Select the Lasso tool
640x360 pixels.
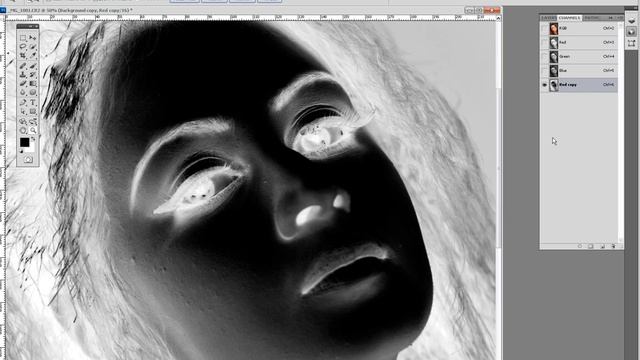pyautogui.click(x=23, y=47)
